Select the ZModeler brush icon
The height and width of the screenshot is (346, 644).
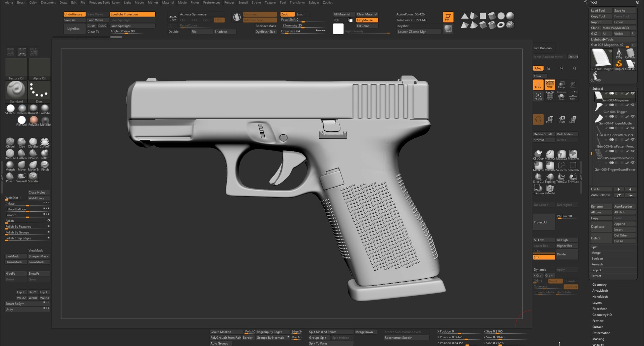point(550,189)
